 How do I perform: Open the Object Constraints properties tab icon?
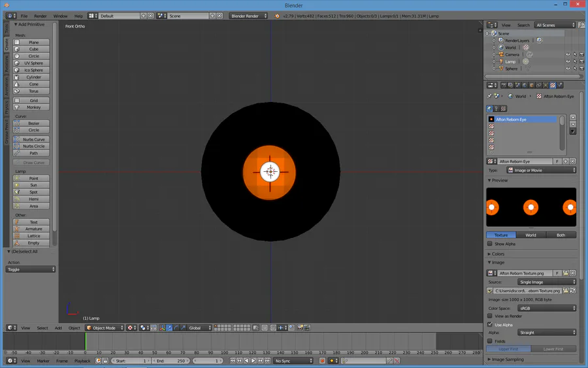[x=539, y=86]
